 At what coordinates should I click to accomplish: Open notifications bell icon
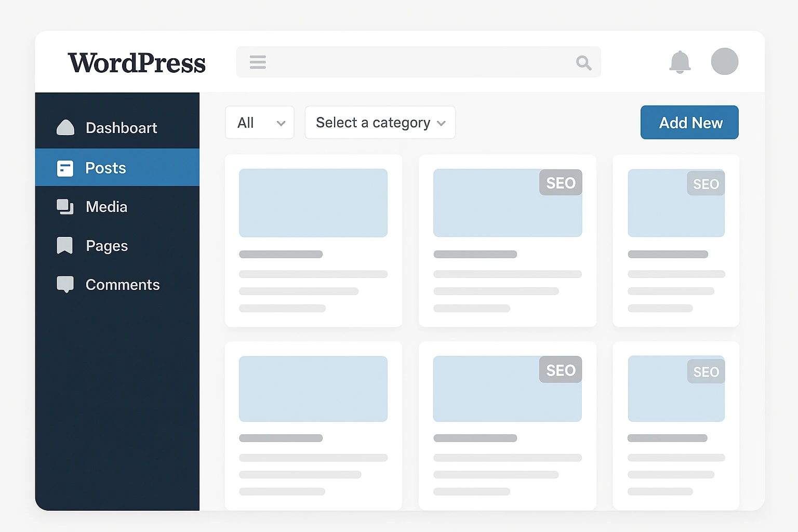680,62
